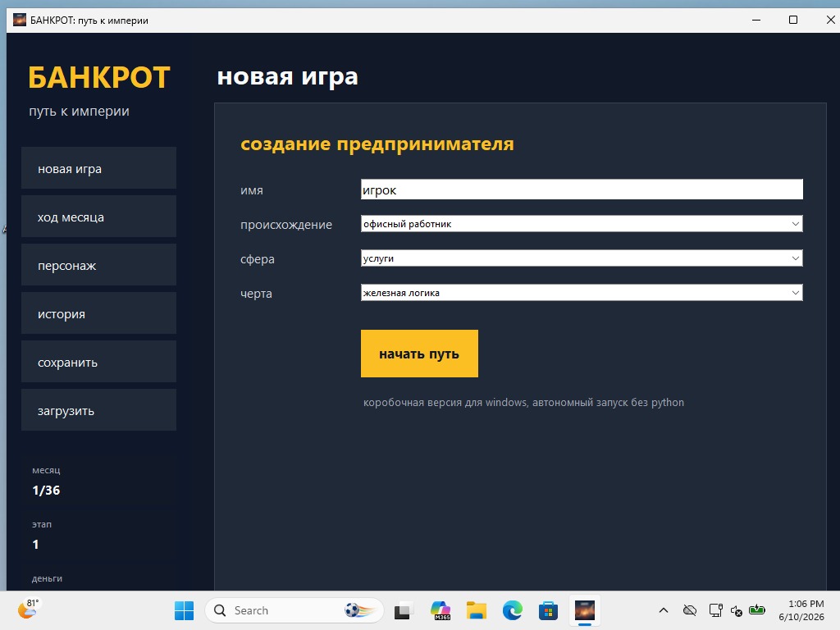Screen dimensions: 840x630
Task: Go to ход месяца section
Action: click(x=98, y=217)
